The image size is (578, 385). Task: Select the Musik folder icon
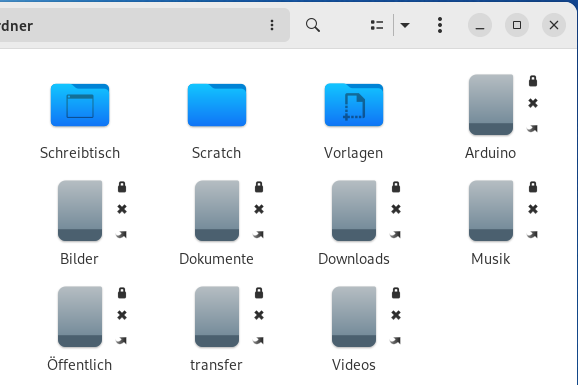pyautogui.click(x=491, y=211)
